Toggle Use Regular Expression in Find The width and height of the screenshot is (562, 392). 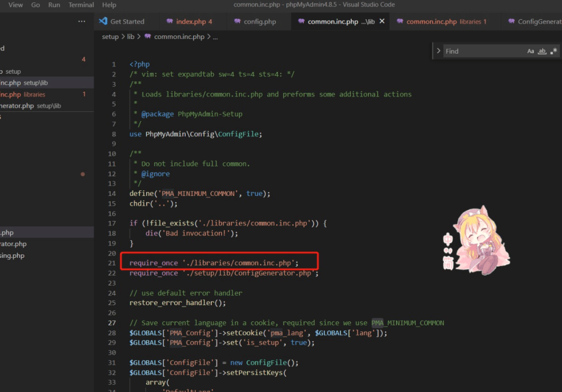click(554, 51)
